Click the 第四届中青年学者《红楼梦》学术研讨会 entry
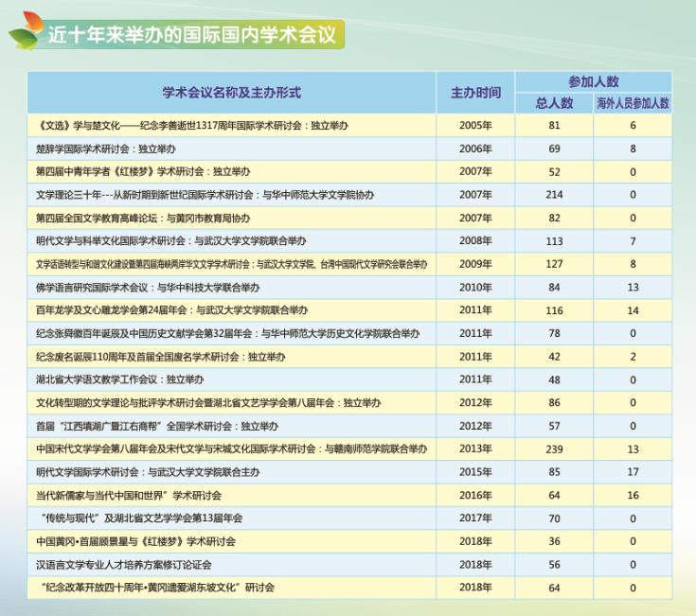Viewport: 696px width, 616px height. coord(143,171)
